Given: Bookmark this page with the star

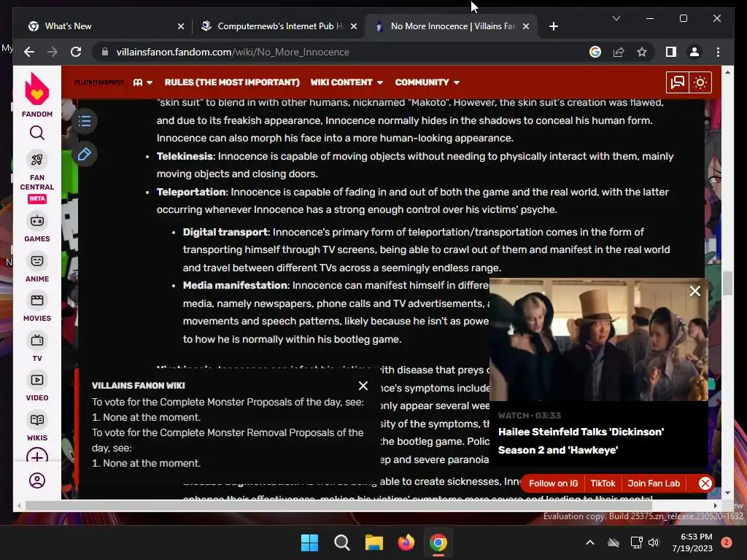Looking at the screenshot, I should tap(642, 52).
